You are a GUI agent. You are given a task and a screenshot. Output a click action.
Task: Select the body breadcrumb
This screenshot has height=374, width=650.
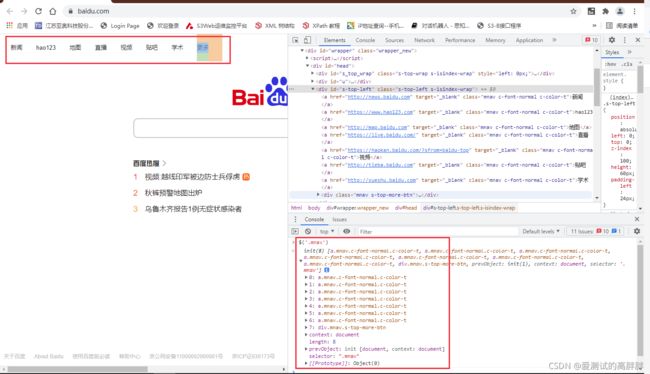click(314, 208)
